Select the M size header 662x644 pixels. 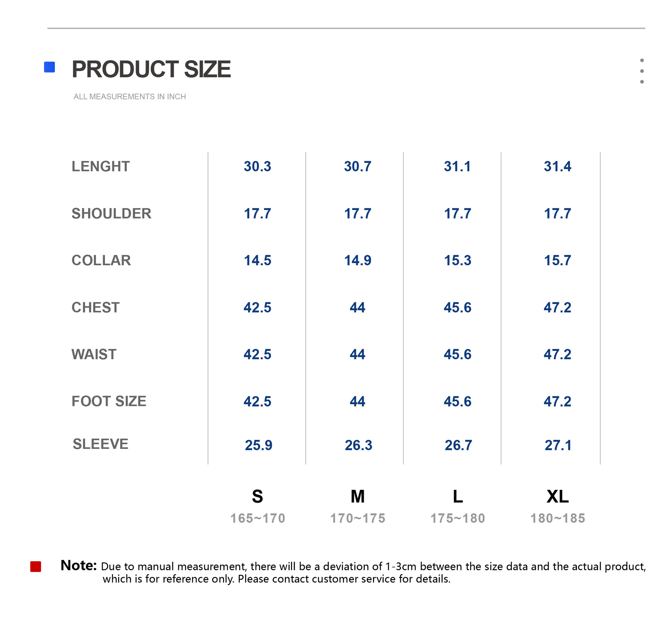tap(357, 496)
